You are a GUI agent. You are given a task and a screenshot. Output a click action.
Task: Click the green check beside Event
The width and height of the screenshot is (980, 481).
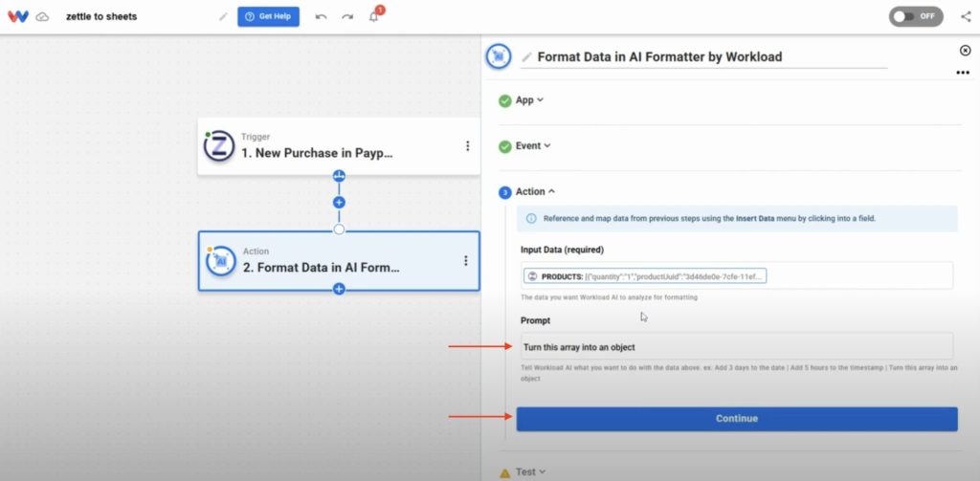pos(505,147)
